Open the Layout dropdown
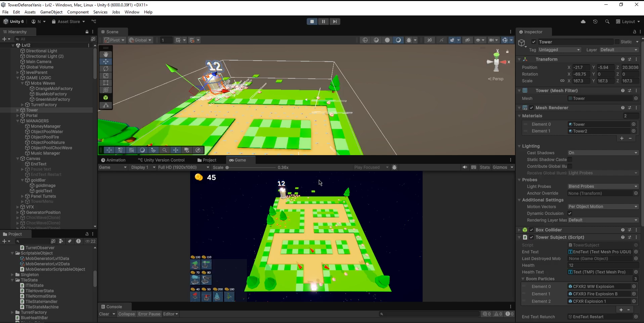This screenshot has width=644, height=323. pos(628,22)
